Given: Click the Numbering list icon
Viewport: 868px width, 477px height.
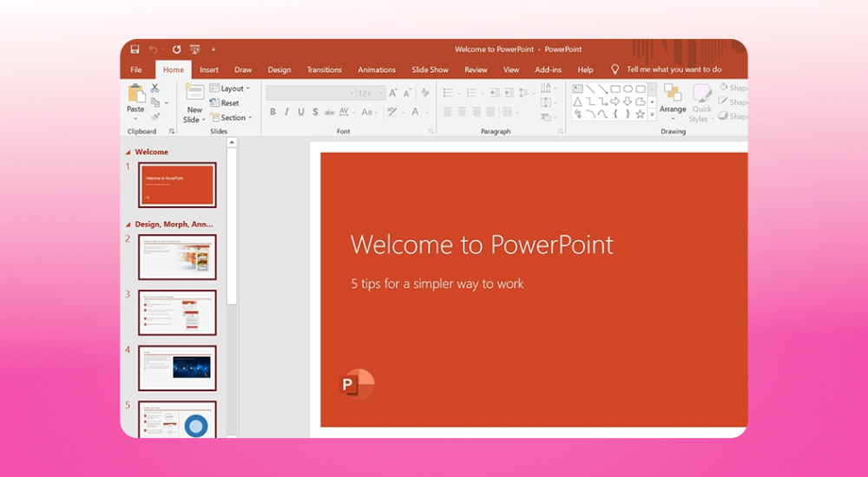Looking at the screenshot, I should click(x=471, y=93).
